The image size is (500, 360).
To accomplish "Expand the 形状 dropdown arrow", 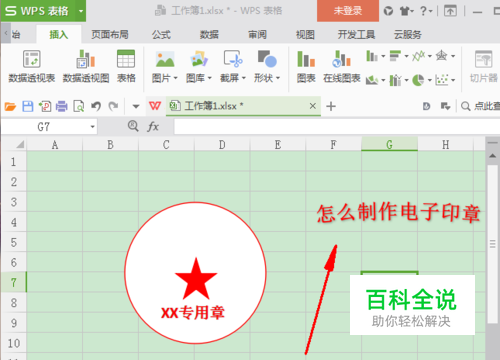I will (278, 78).
